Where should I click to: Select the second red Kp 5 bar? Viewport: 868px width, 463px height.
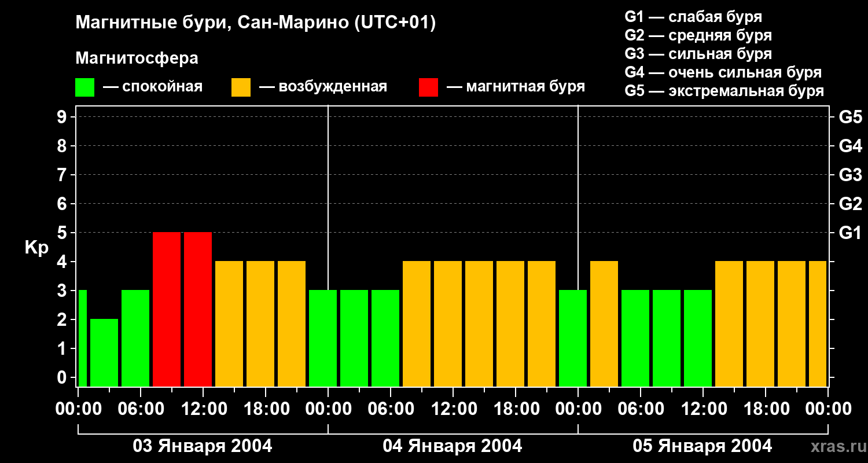[x=198, y=309]
